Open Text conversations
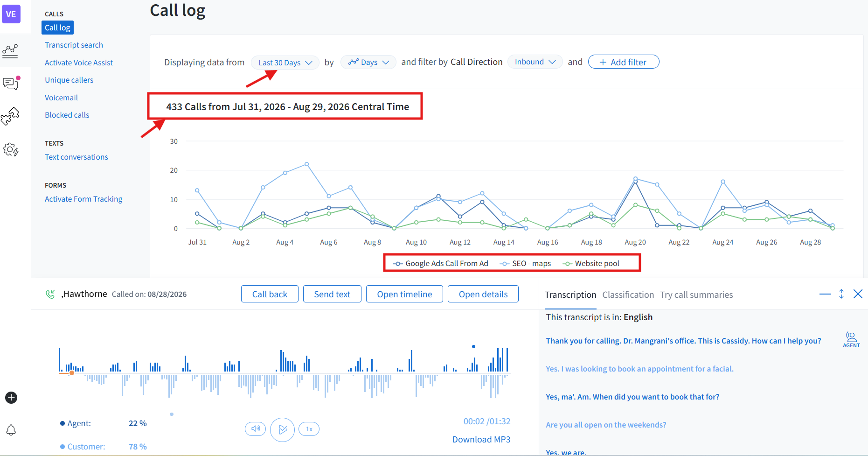The height and width of the screenshot is (456, 868). pos(76,157)
